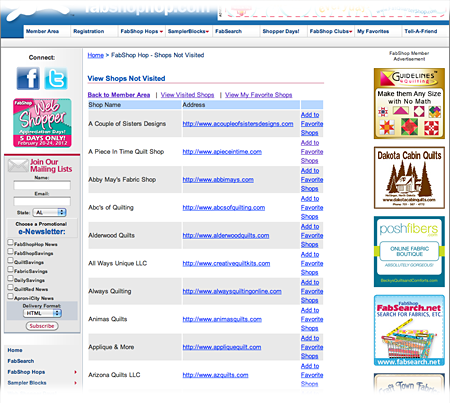Expand the FabShop Hops sidebar submenu arrow

coord(75,372)
